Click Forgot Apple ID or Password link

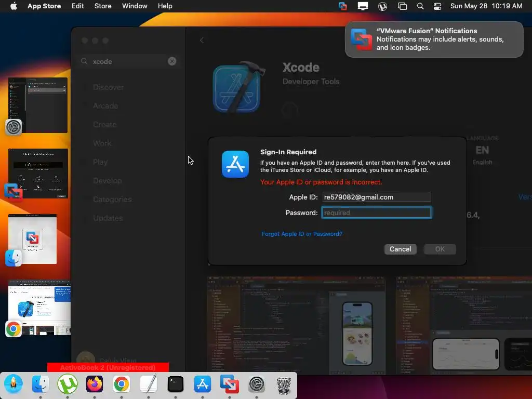302,234
